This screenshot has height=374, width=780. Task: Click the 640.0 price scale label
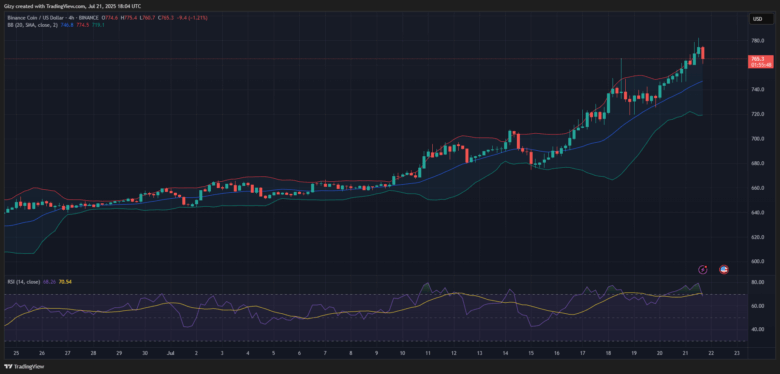point(758,213)
